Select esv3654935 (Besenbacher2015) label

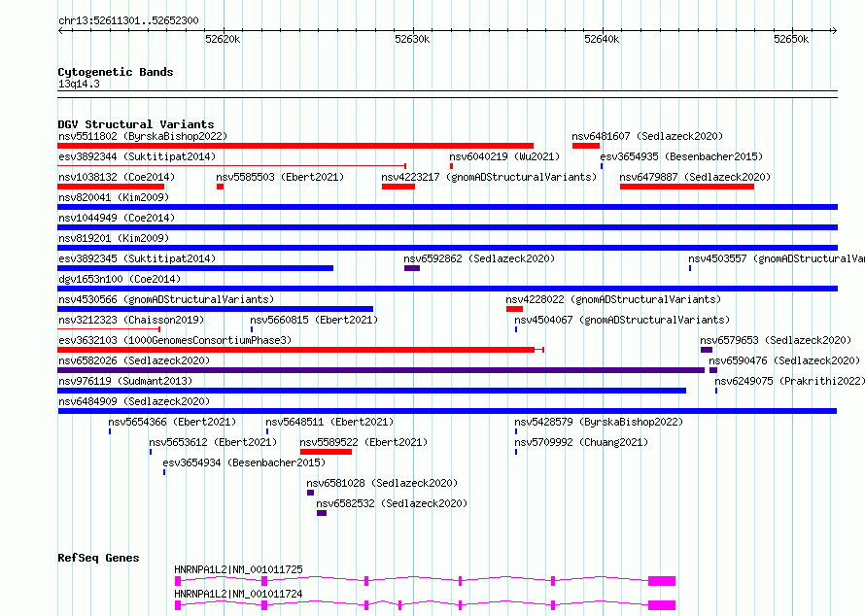tap(682, 156)
